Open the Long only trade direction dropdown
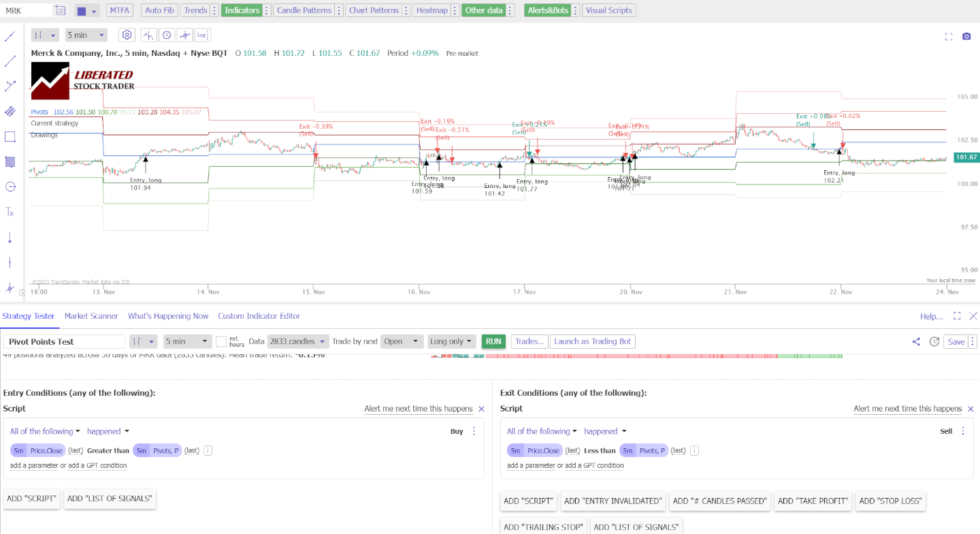This screenshot has width=980, height=534. pos(451,341)
